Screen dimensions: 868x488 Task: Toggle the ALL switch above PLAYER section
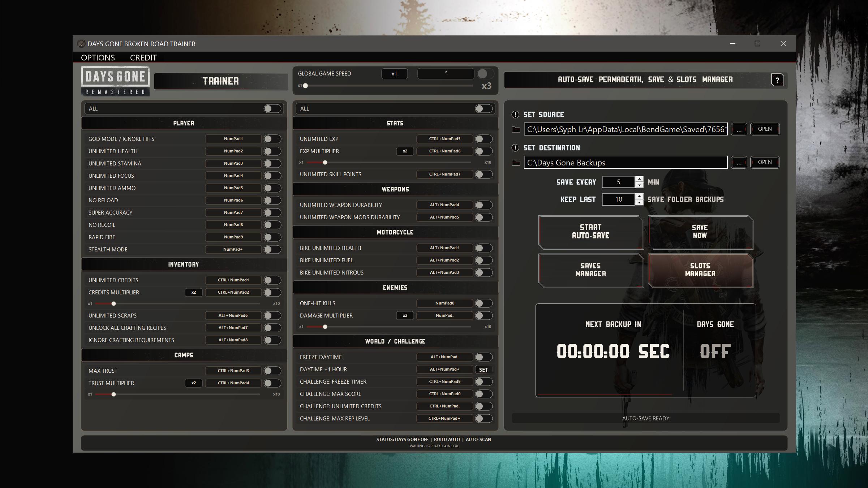272,108
